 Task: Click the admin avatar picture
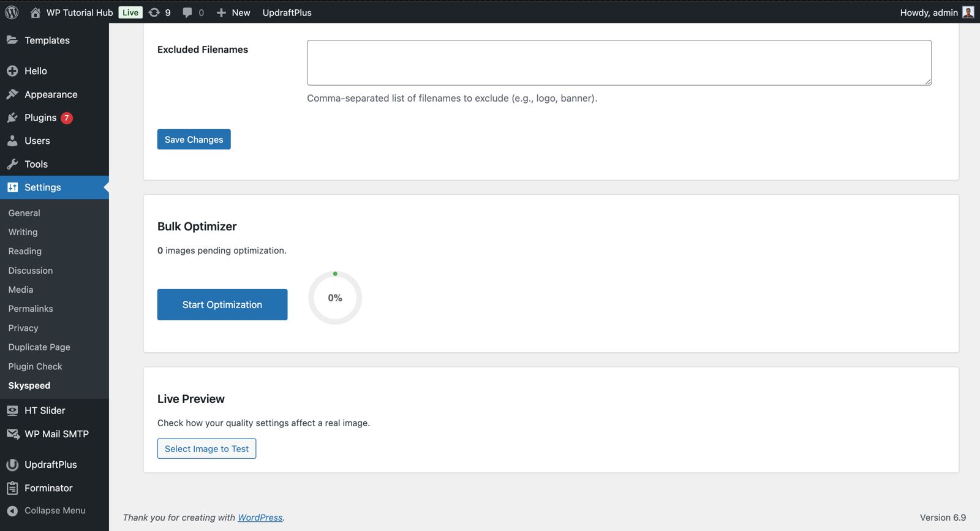tap(968, 12)
